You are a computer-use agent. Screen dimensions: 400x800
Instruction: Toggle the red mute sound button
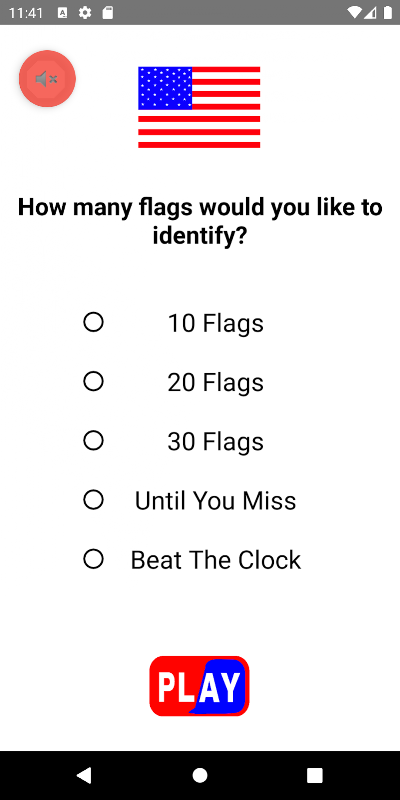tap(47, 79)
